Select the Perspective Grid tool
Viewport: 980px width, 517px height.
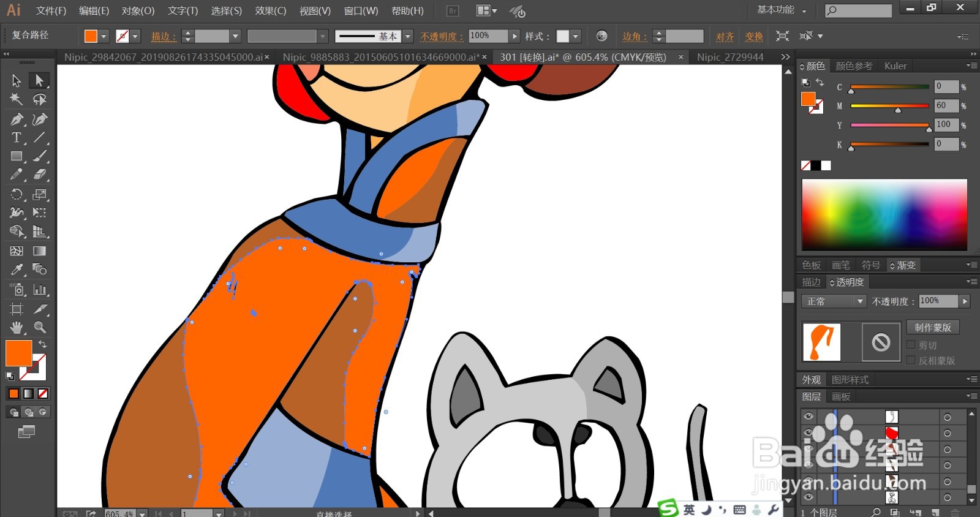click(x=40, y=232)
